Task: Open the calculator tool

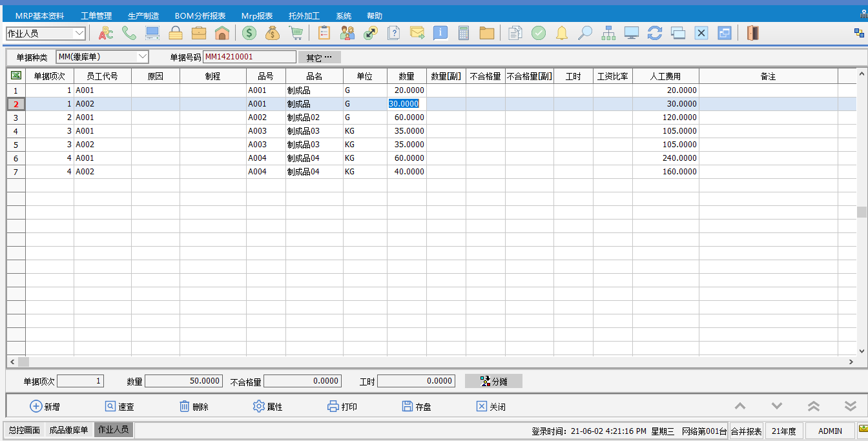Action: click(463, 33)
